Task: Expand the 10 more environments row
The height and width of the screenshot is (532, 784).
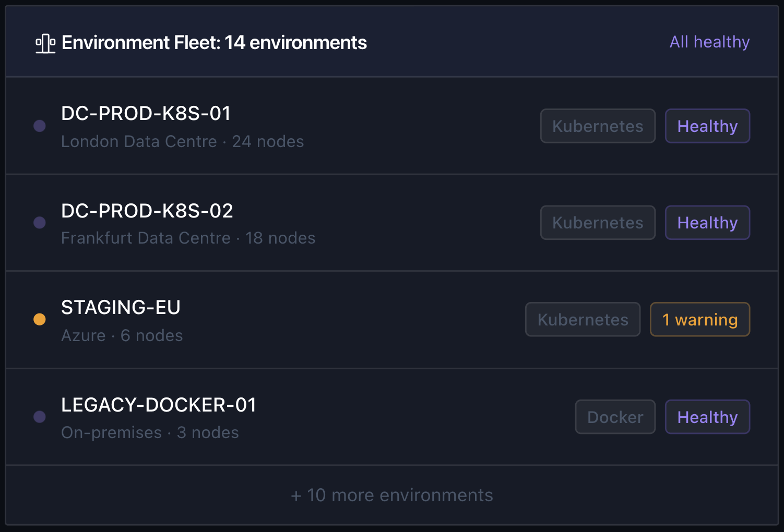Action: [x=392, y=495]
